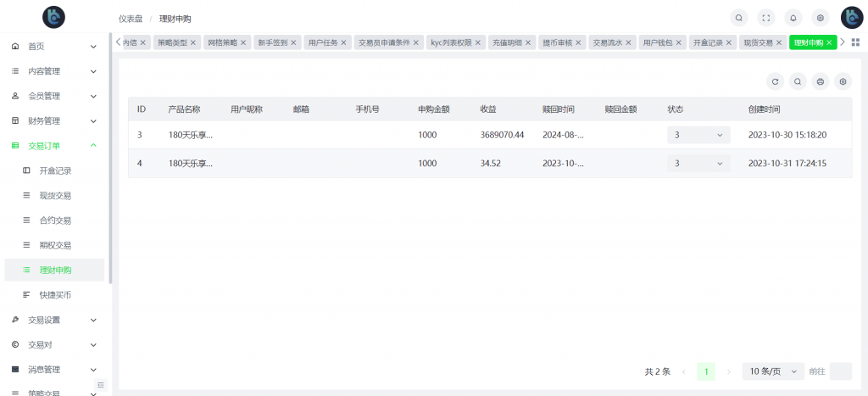
Task: Print the table with printer icon
Action: 821,81
